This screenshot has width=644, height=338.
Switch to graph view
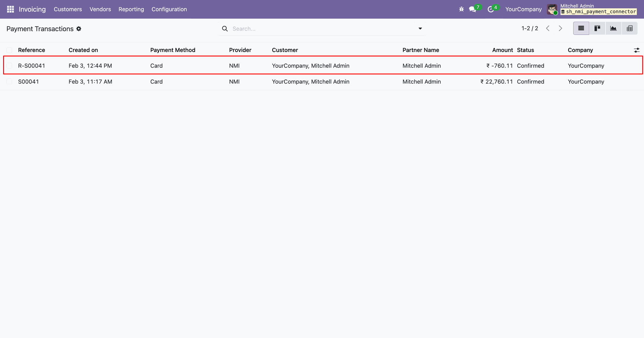(613, 29)
